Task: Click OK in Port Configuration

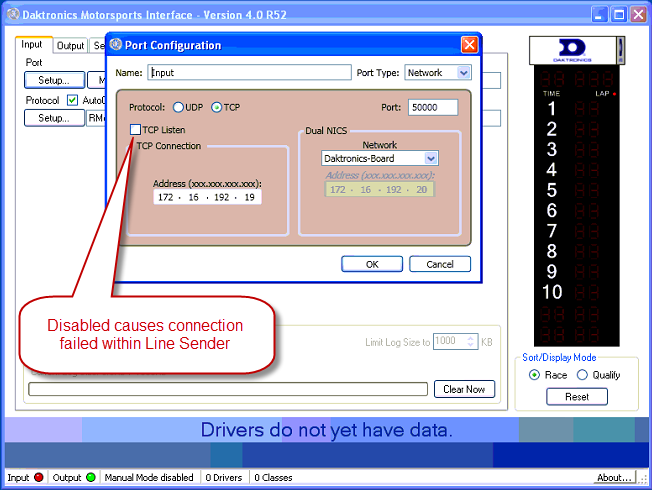Action: 371,264
